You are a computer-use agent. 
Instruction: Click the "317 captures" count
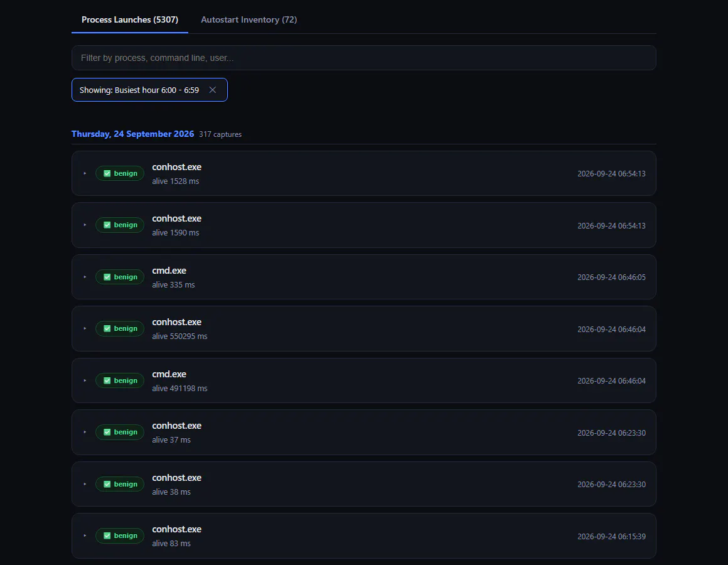(x=220, y=134)
